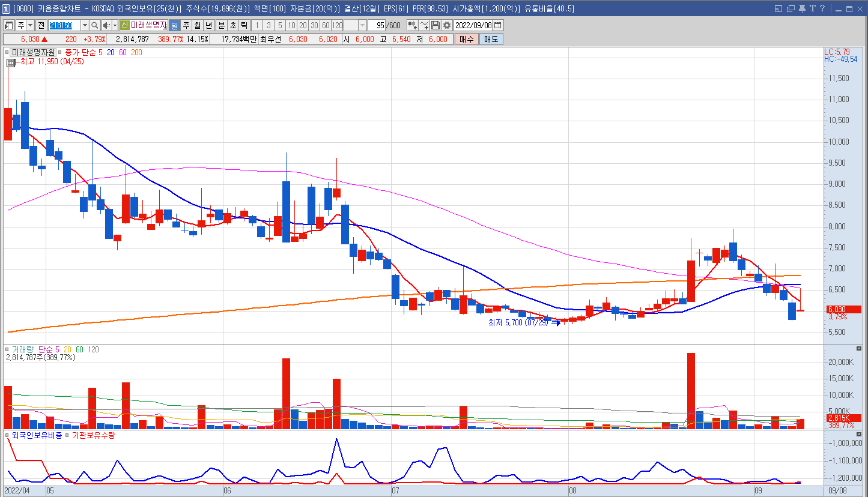Switch to 주 (weekly) period
This screenshot has height=497, width=868.
(186, 25)
